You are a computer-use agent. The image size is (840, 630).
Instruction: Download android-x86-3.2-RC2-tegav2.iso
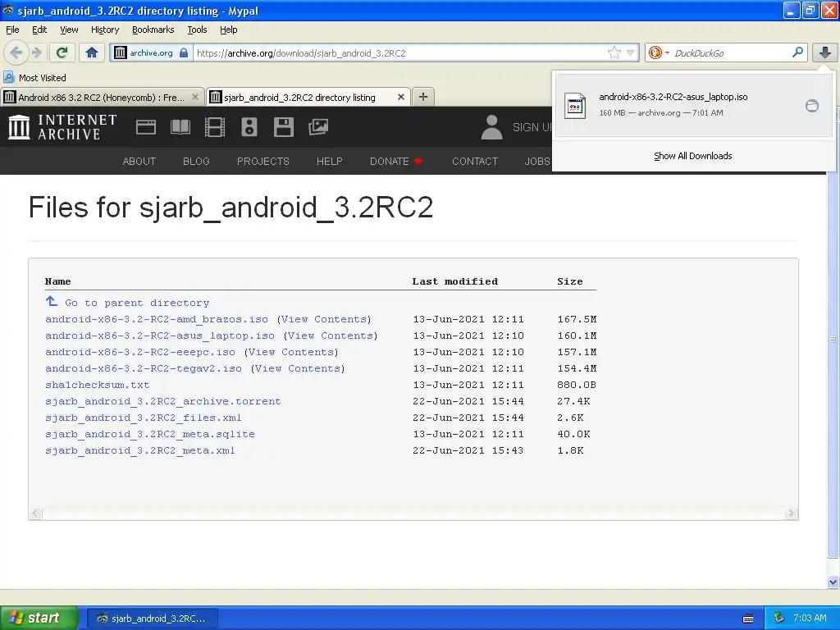(x=143, y=368)
